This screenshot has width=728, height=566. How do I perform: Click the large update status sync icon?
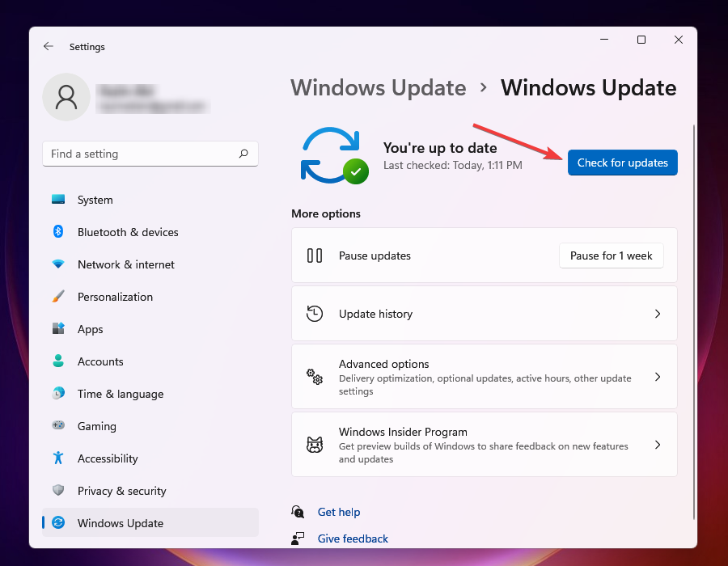tap(334, 155)
